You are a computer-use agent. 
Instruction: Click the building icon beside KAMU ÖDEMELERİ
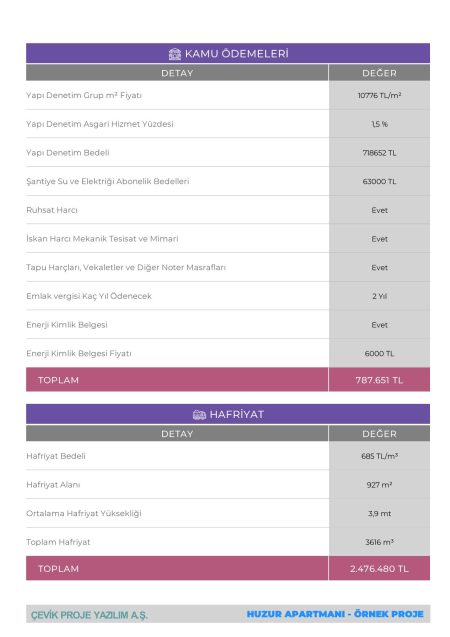tap(175, 54)
